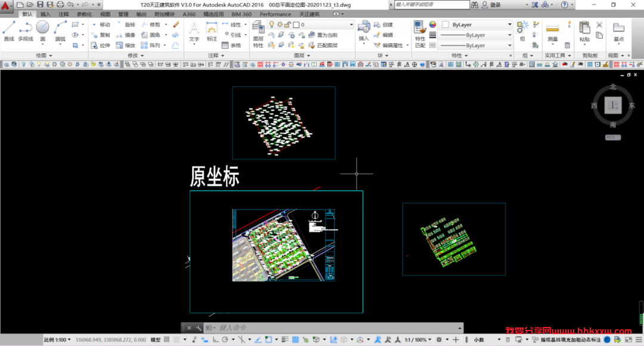Select the Arc (圆弧) tool
This screenshot has width=644, height=346.
point(60,32)
